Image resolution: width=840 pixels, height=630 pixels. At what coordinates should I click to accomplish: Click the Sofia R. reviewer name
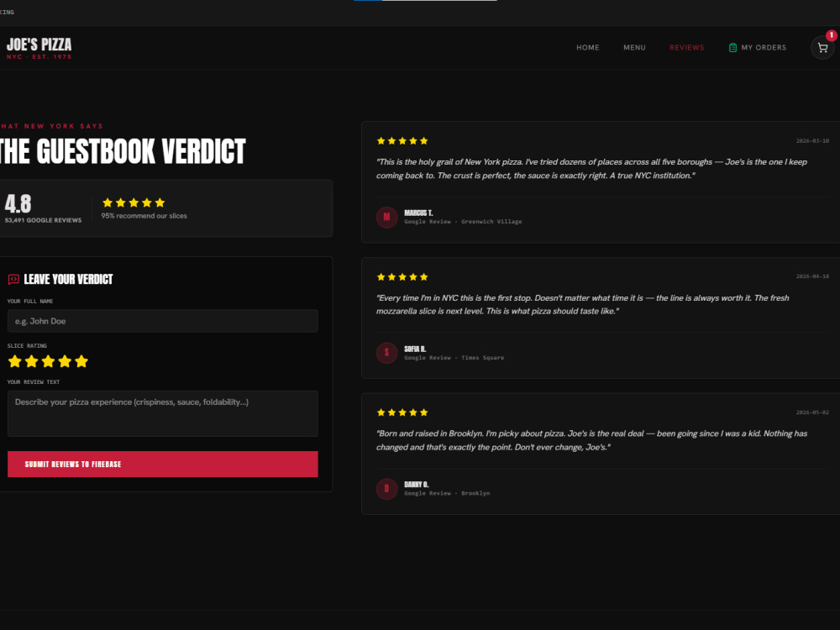pos(415,349)
